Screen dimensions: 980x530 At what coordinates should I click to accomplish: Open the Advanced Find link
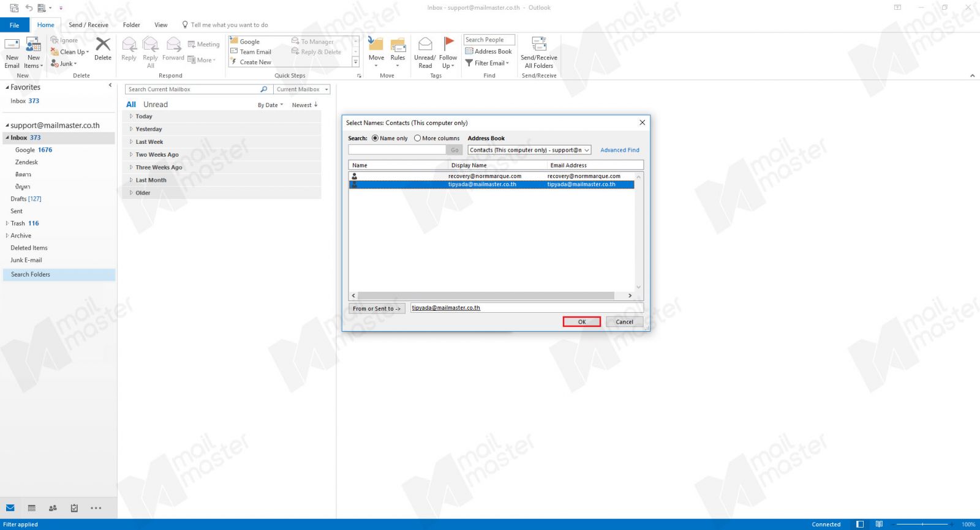[x=619, y=150]
